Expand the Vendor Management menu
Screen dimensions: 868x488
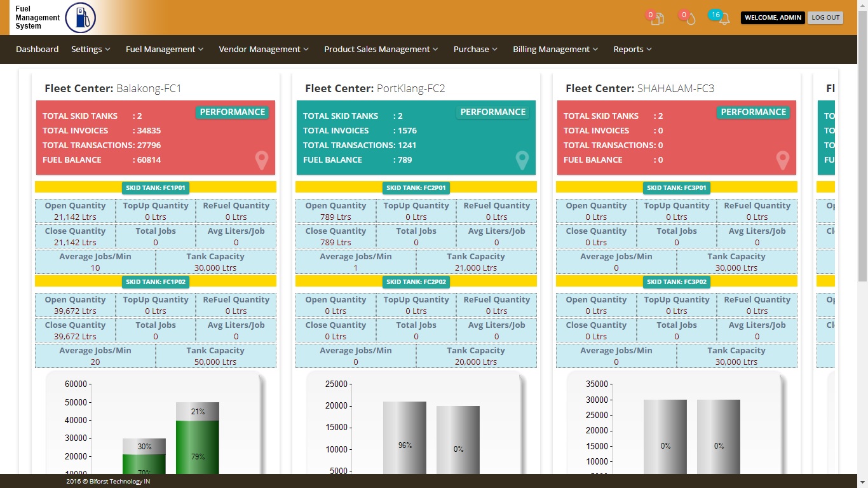[264, 50]
